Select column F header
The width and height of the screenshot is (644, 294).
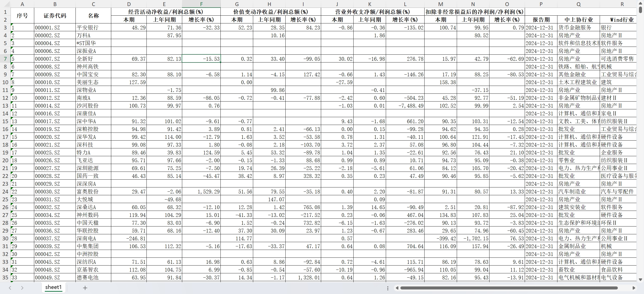pos(201,4)
